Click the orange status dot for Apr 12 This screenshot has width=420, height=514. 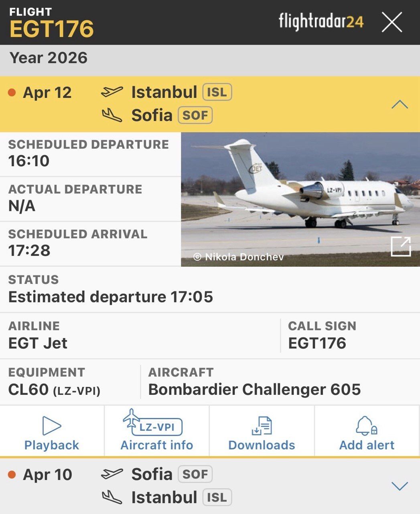click(x=12, y=93)
